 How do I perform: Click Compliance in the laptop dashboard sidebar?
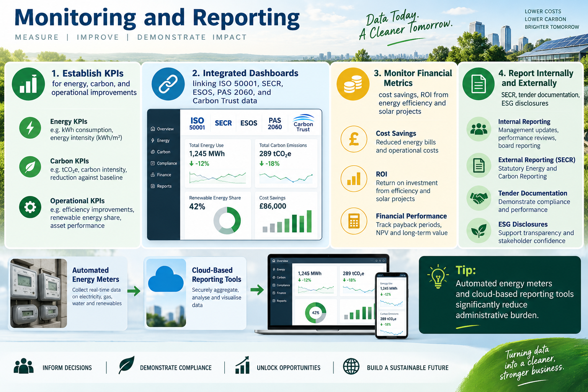tap(281, 285)
